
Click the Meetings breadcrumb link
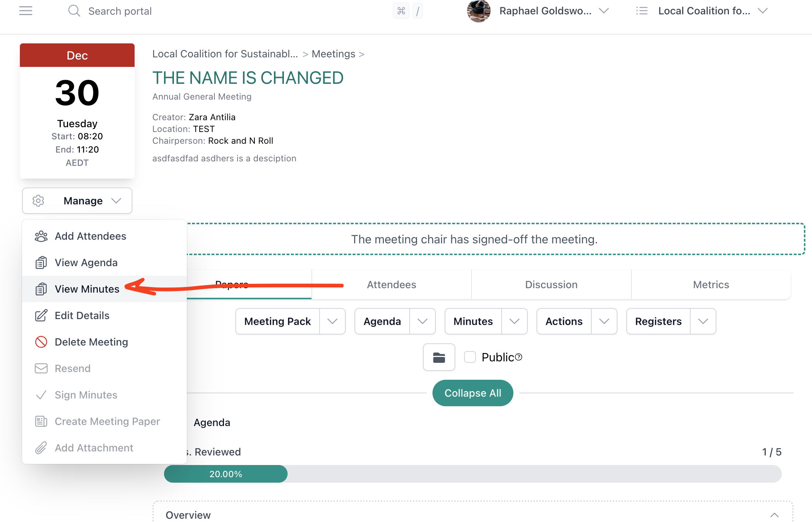333,54
